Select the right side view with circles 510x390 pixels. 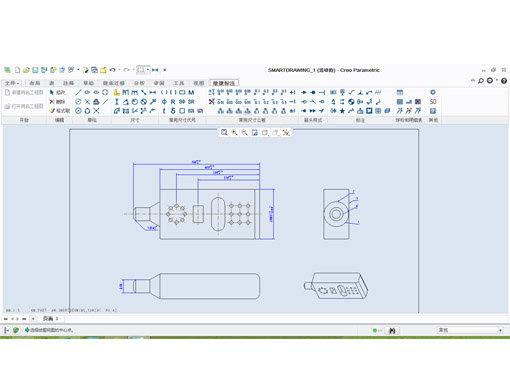click(336, 214)
